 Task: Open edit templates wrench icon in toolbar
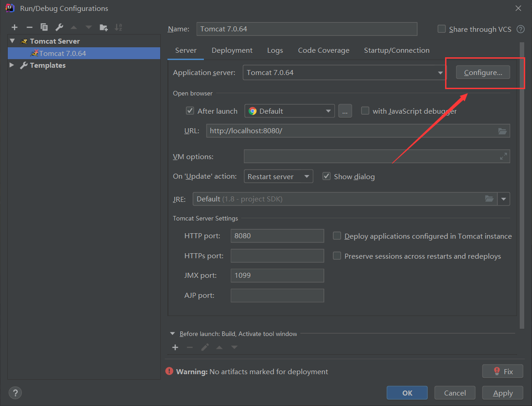pos(59,27)
